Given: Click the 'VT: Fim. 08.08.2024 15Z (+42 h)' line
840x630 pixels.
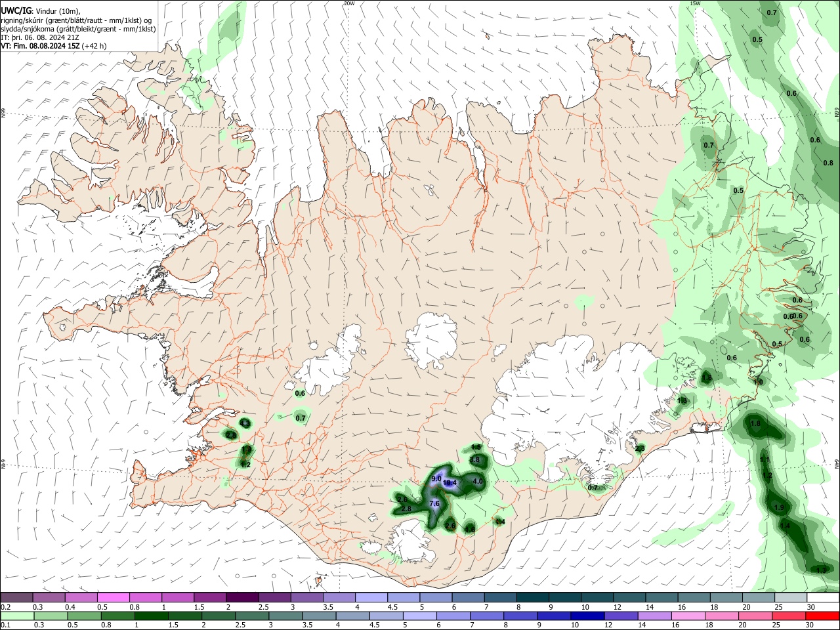Looking at the screenshot, I should [53, 46].
